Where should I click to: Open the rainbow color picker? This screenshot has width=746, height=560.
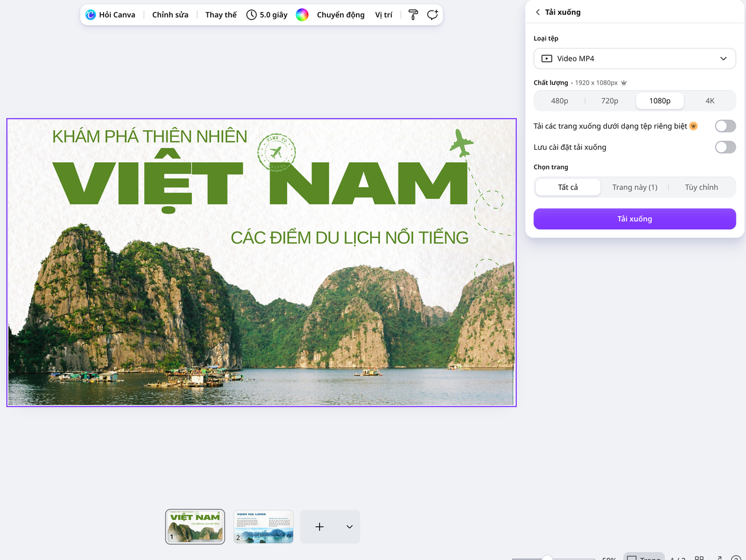click(x=302, y=15)
